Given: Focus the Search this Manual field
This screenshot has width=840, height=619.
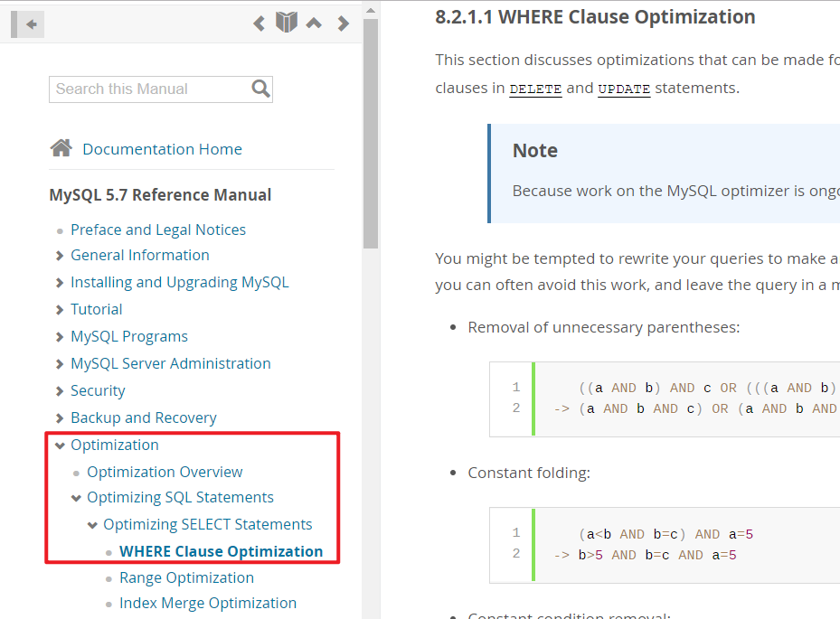Looking at the screenshot, I should point(161,89).
